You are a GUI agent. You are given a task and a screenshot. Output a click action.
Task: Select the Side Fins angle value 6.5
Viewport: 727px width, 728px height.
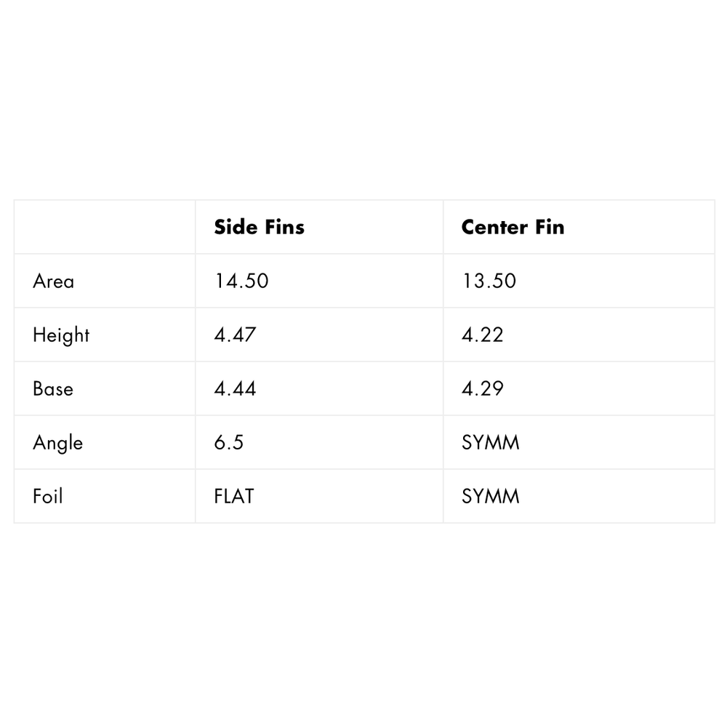pyautogui.click(x=228, y=442)
